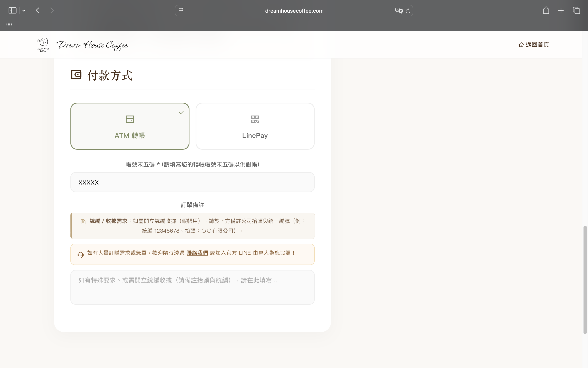Open the page reader icon in address bar
The image size is (588, 368).
click(181, 11)
